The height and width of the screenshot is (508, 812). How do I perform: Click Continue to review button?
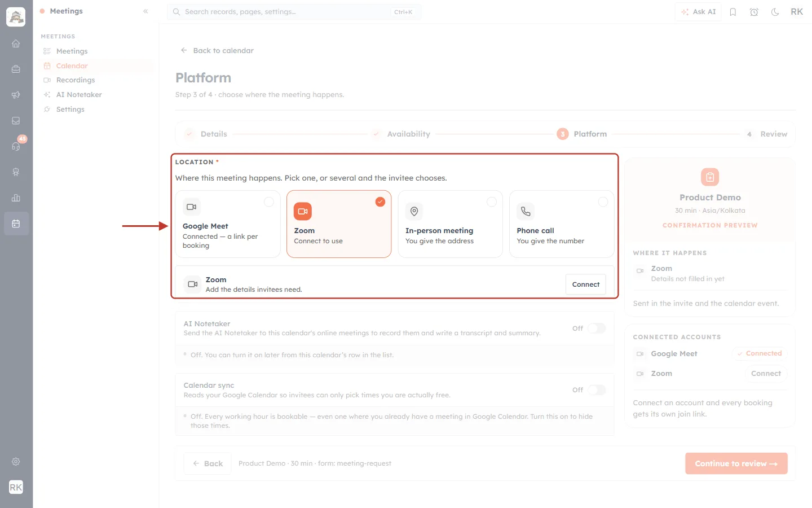(x=736, y=463)
